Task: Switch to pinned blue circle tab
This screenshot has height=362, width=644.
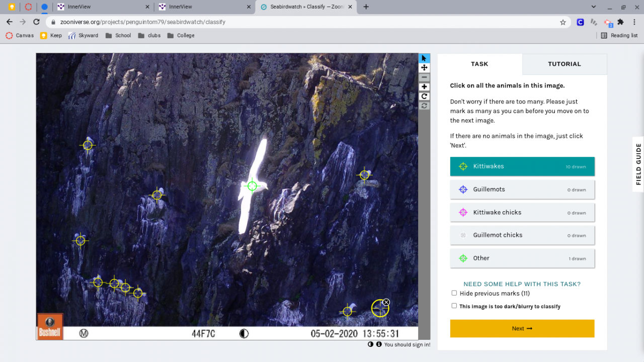Action: tap(44, 7)
